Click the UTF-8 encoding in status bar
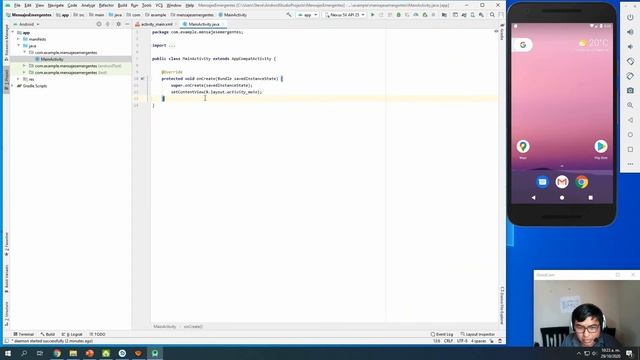 [462, 341]
